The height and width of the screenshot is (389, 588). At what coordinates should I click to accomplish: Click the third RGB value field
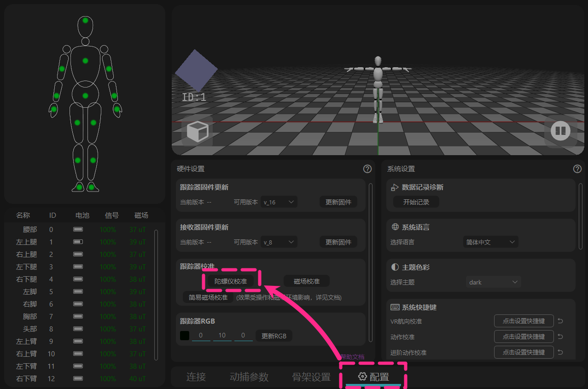pyautogui.click(x=243, y=336)
